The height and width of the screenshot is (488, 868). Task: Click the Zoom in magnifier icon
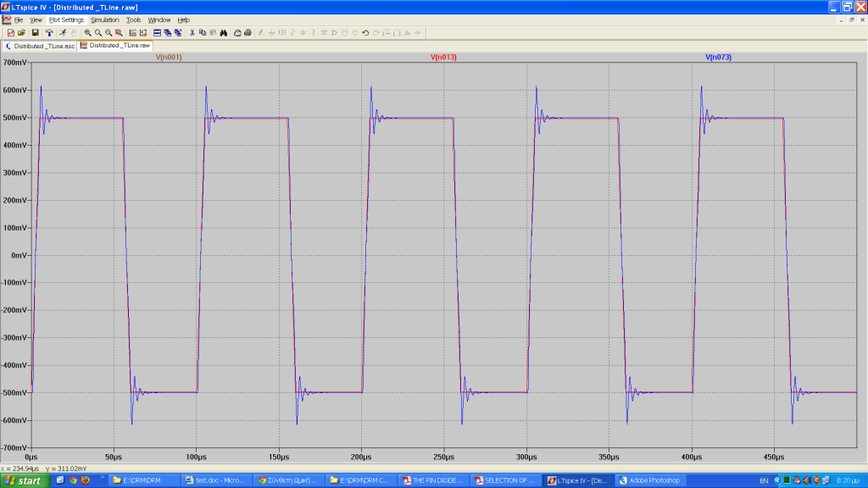point(87,32)
